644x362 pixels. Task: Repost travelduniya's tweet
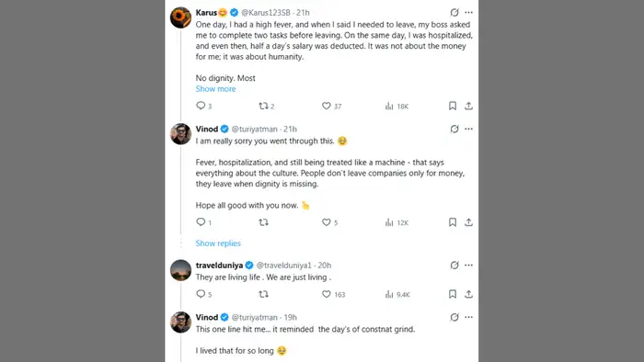(263, 294)
